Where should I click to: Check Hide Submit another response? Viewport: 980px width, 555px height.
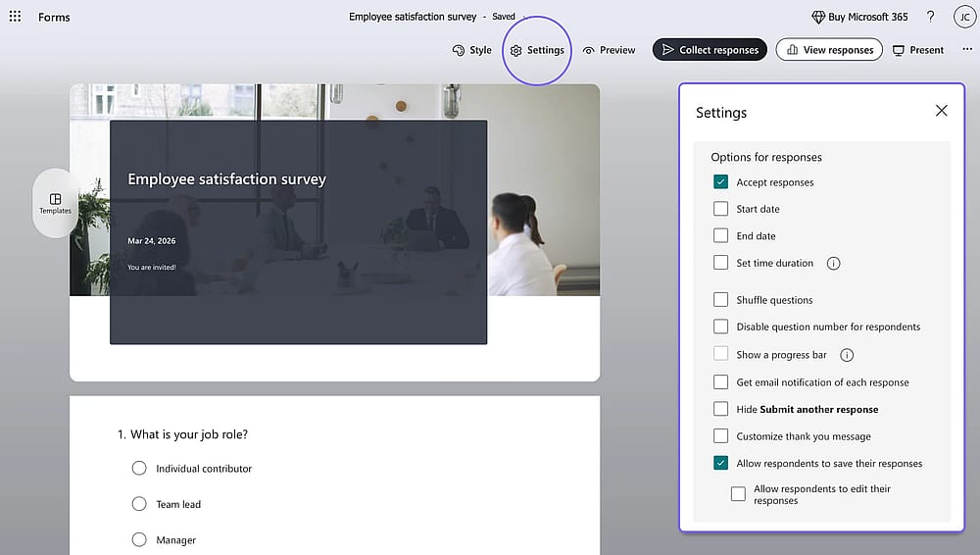coord(720,409)
